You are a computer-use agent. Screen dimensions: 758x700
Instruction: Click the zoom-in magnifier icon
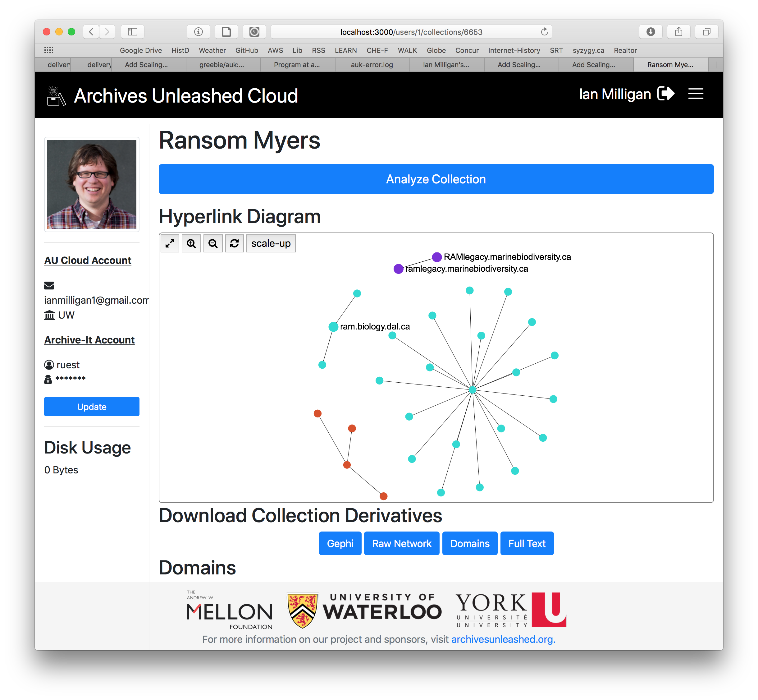point(192,244)
